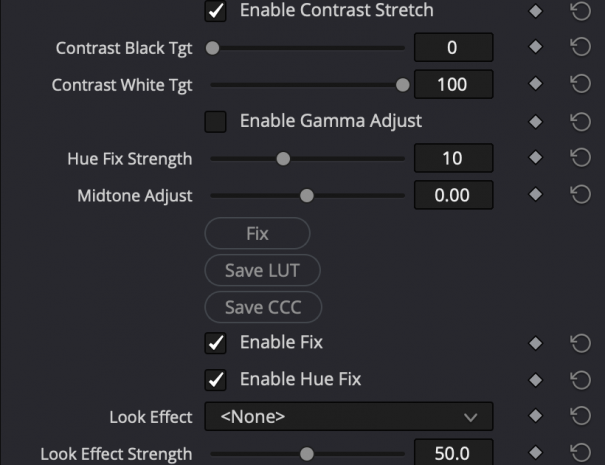Screen dimensions: 605x465
Task: Click the Contrast White Tgt value field
Action: pos(453,85)
